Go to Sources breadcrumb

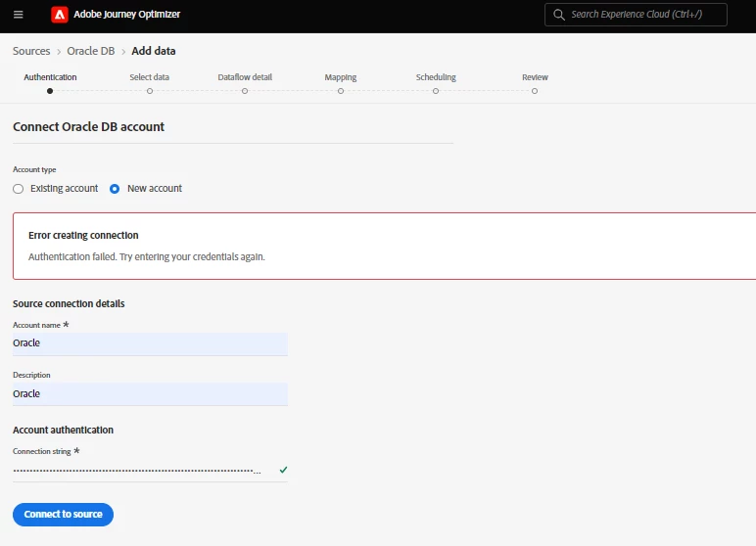point(31,51)
